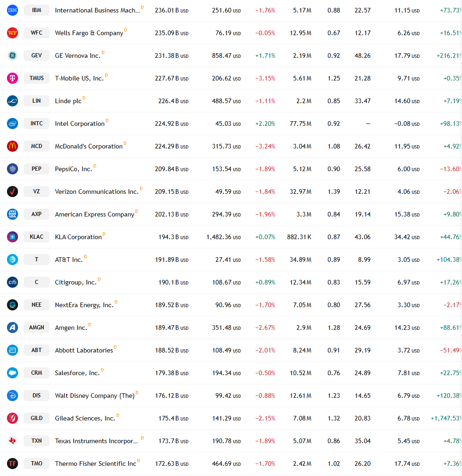Open Abbott Laboratories company link

pyautogui.click(x=84, y=350)
